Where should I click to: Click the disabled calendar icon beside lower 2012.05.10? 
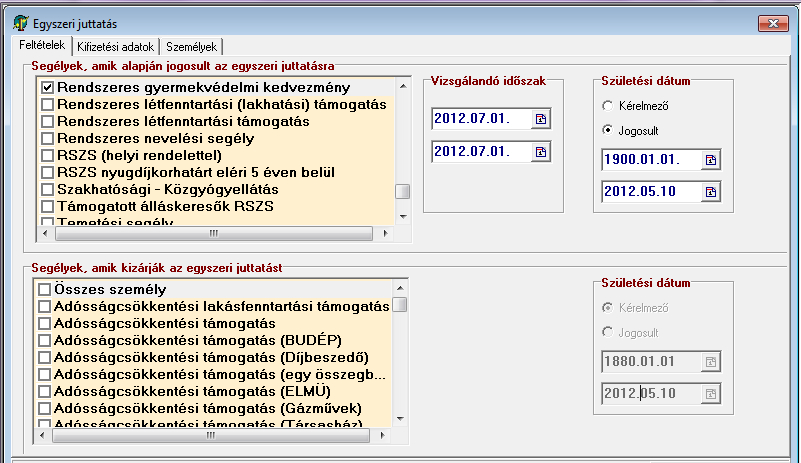pyautogui.click(x=711, y=394)
